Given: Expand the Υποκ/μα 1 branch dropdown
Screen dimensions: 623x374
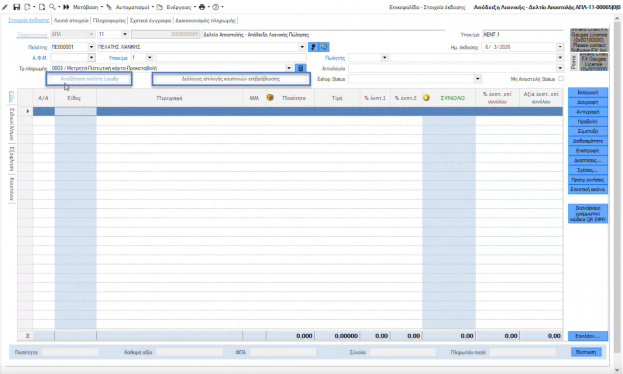Looking at the screenshot, I should coord(149,58).
